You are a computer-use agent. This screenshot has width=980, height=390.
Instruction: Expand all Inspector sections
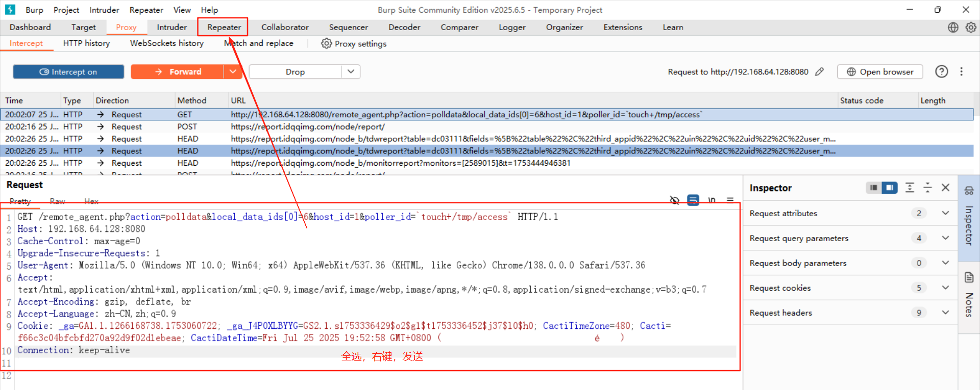pyautogui.click(x=910, y=188)
